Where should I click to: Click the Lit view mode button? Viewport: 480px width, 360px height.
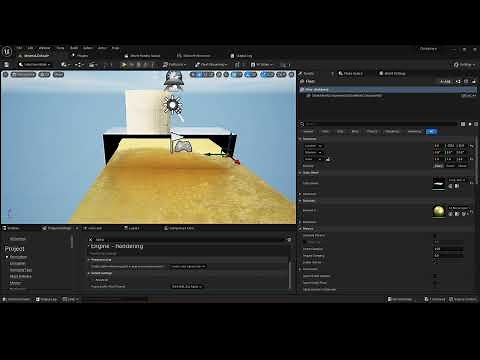pyautogui.click(x=44, y=74)
